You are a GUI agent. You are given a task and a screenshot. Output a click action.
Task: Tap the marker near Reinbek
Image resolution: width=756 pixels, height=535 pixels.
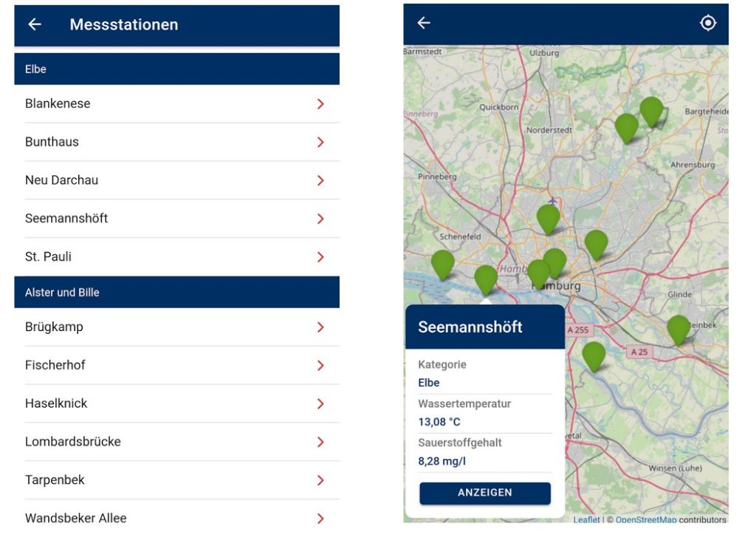(678, 330)
